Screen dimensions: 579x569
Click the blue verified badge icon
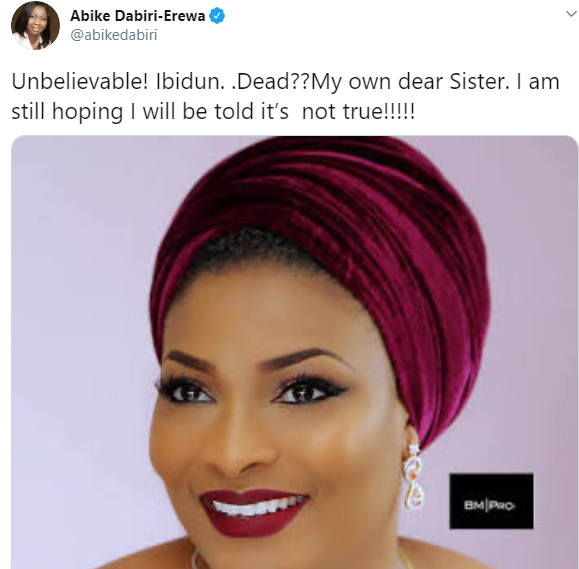tap(217, 16)
